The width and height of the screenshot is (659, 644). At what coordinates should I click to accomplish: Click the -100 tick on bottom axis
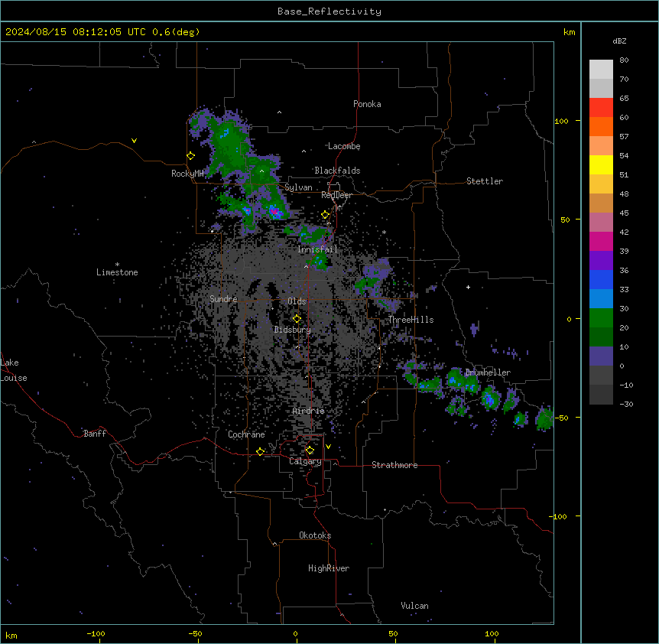(x=96, y=633)
